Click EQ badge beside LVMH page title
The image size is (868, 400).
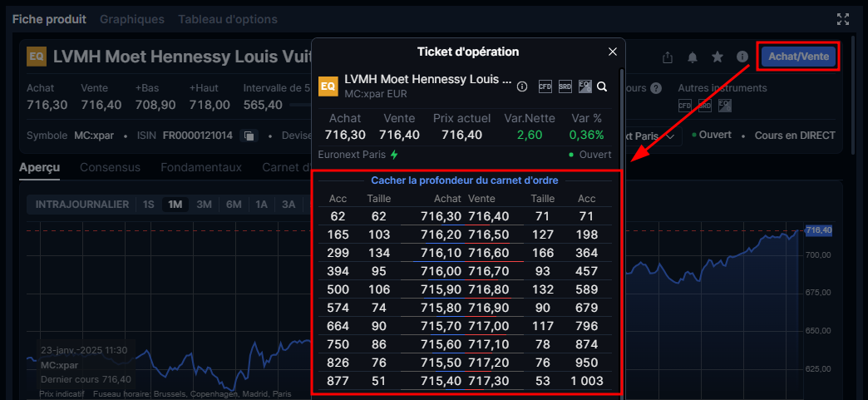pos(37,57)
